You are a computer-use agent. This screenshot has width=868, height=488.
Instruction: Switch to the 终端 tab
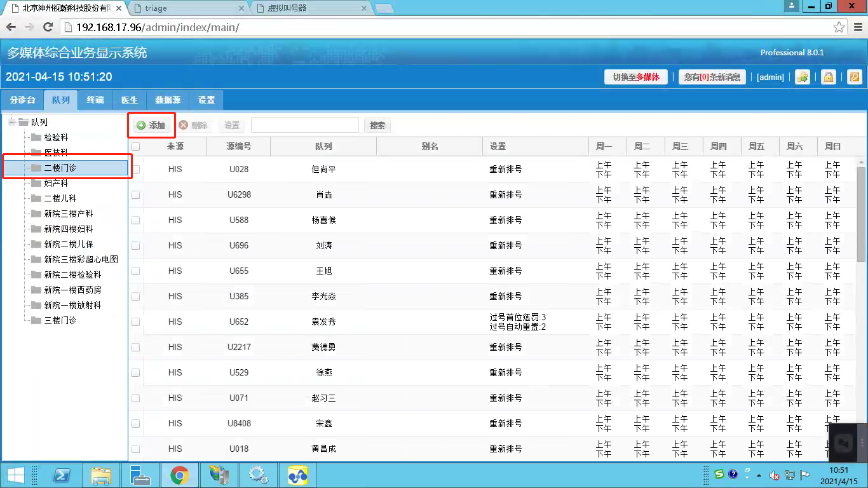click(x=95, y=100)
